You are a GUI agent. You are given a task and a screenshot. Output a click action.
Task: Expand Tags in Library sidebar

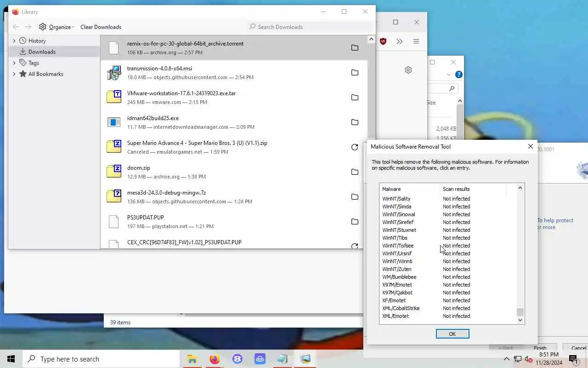[14, 63]
